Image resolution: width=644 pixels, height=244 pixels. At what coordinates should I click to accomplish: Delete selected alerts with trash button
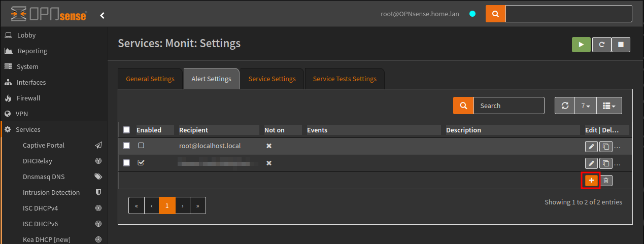tap(605, 180)
